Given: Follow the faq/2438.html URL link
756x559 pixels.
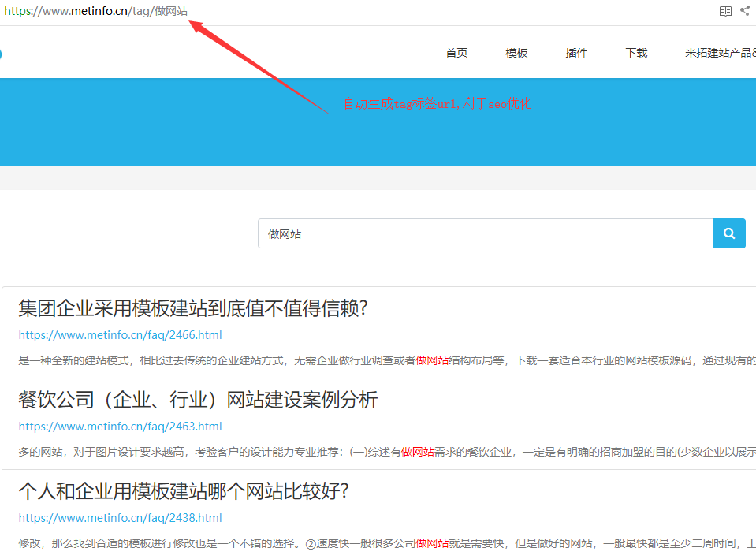Looking at the screenshot, I should (x=120, y=518).
